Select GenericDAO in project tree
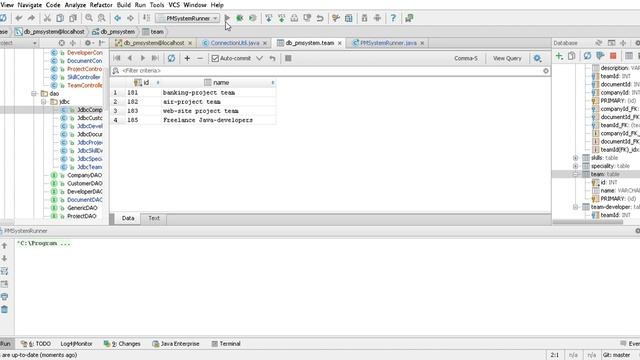Image resolution: width=640 pixels, height=360 pixels. click(82, 208)
